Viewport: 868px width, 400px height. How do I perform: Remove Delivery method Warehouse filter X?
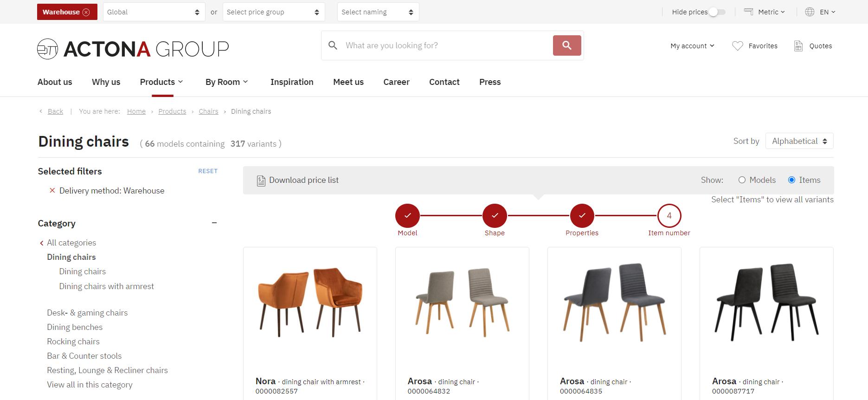click(x=52, y=191)
